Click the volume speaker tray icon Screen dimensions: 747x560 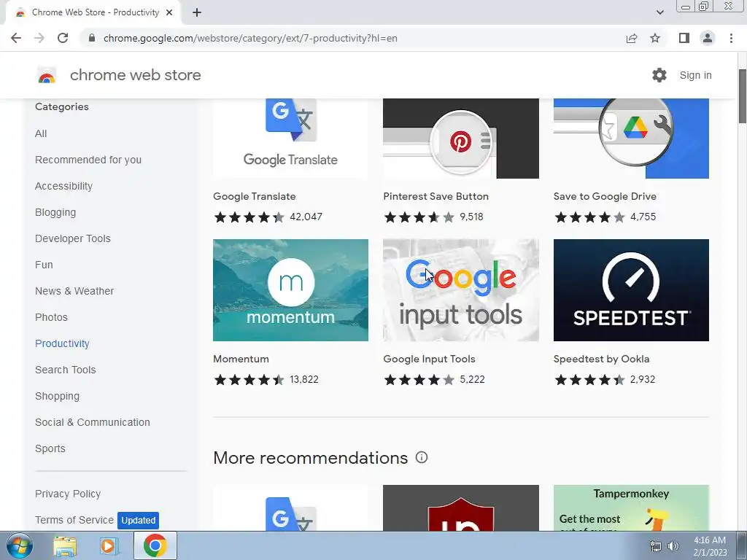pyautogui.click(x=673, y=546)
